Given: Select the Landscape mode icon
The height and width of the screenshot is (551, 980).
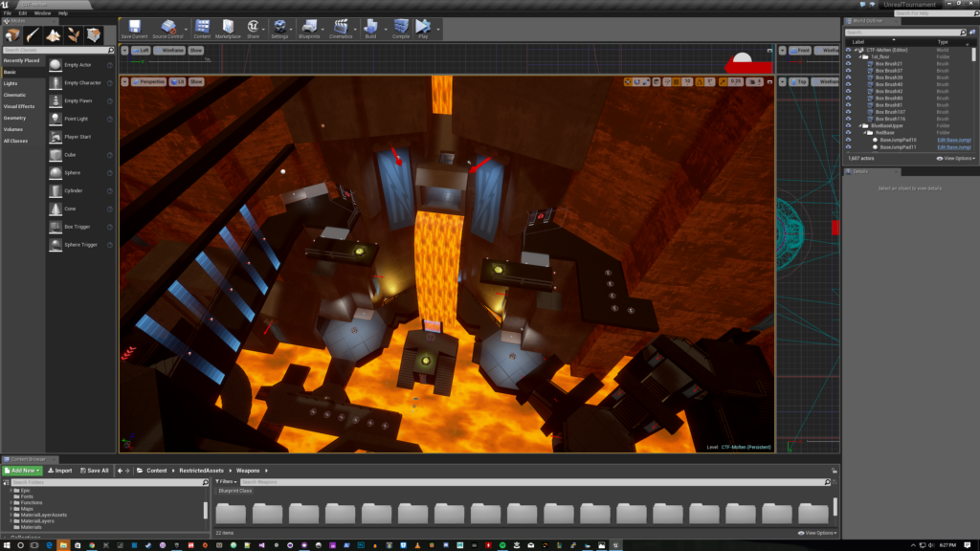Looking at the screenshot, I should point(54,35).
